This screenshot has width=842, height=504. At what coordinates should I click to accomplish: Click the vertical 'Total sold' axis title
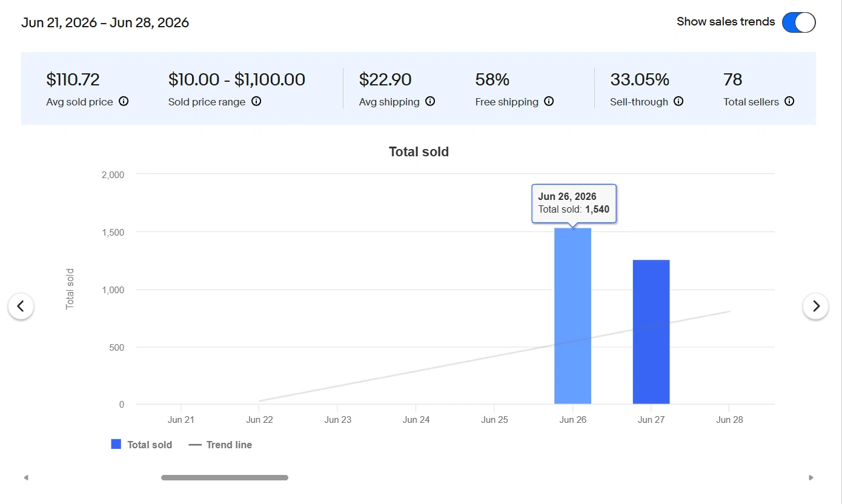[x=70, y=289]
